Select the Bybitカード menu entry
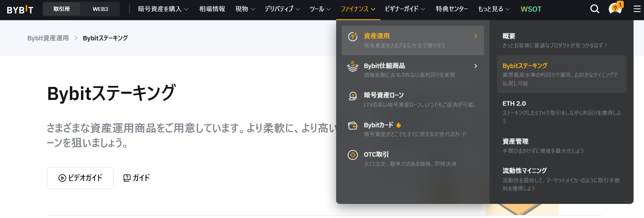The height and width of the screenshot is (218, 644). coord(413,129)
